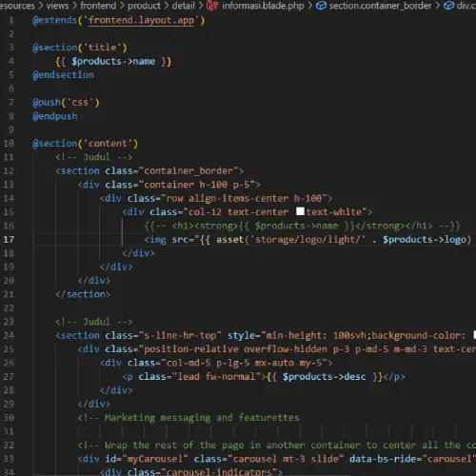
Task: Click the @endpush directive
Action: pyautogui.click(x=55, y=116)
